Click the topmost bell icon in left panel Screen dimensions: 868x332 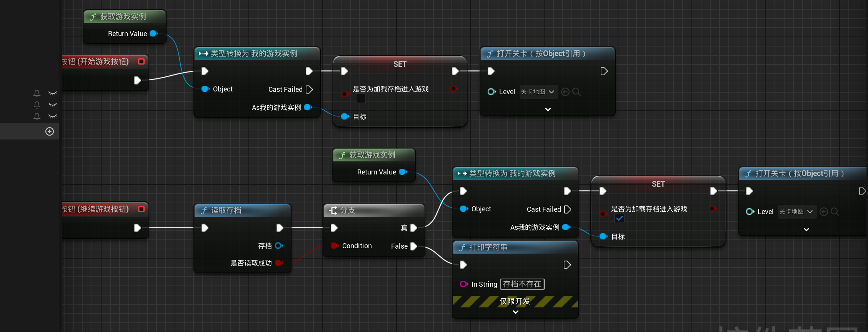[x=37, y=93]
